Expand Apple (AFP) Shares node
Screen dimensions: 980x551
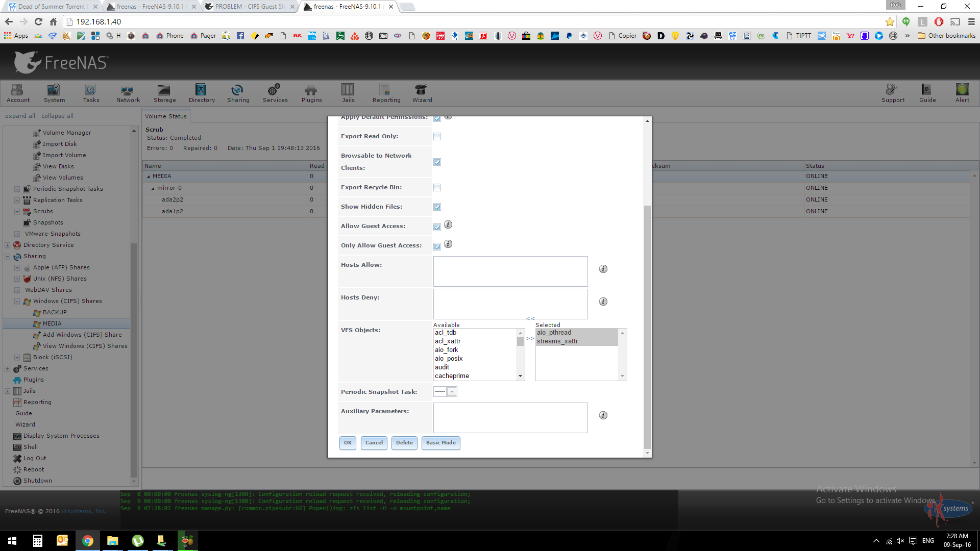click(17, 267)
